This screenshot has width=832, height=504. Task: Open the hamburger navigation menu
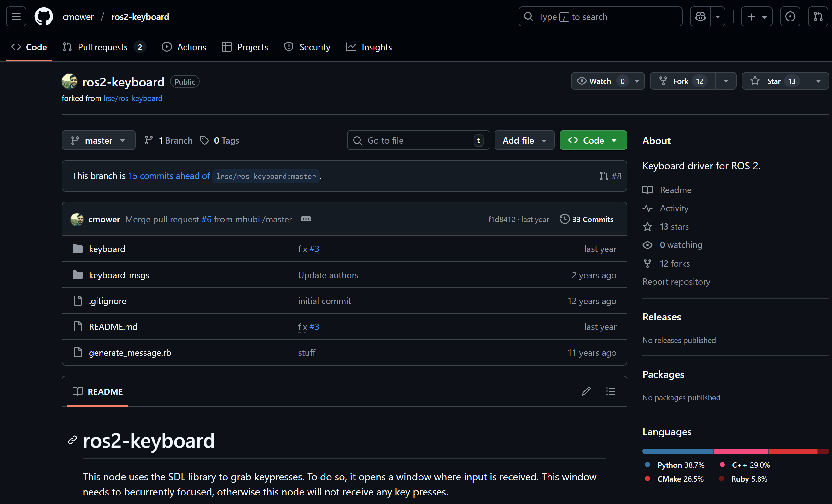(x=16, y=16)
